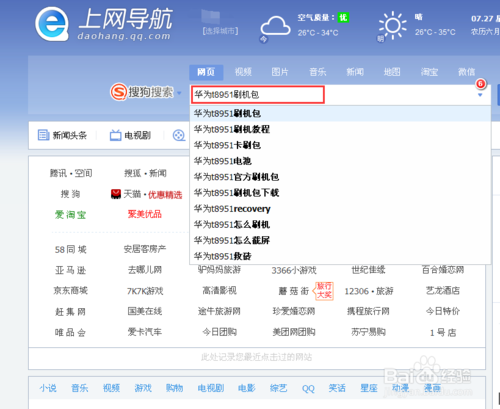The height and width of the screenshot is (409, 500).
Task: Choose suggestion 华为t8951刷机包
Action: coord(340,113)
